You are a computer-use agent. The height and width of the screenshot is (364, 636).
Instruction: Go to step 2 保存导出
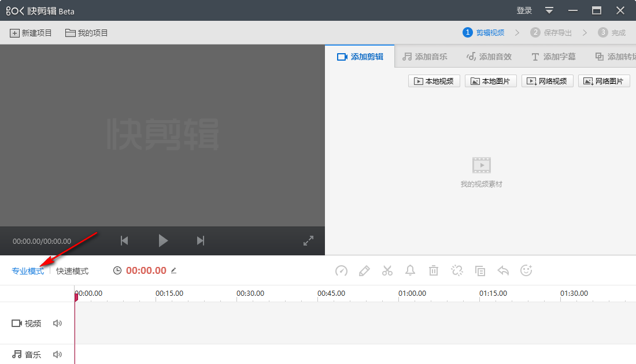click(551, 33)
